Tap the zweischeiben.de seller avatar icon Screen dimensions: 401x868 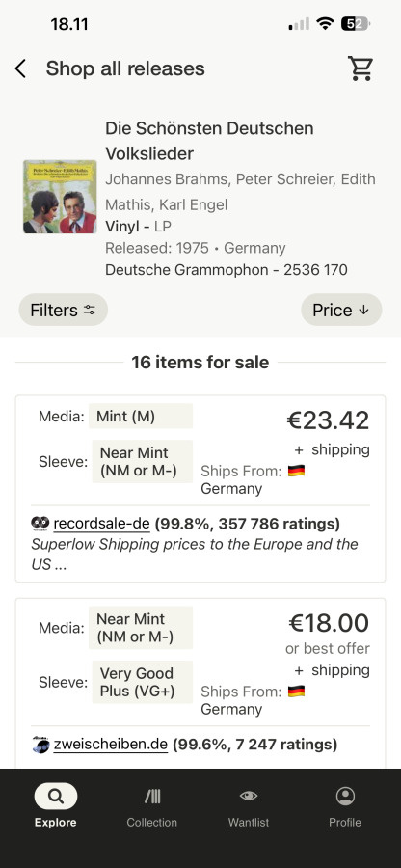(40, 745)
